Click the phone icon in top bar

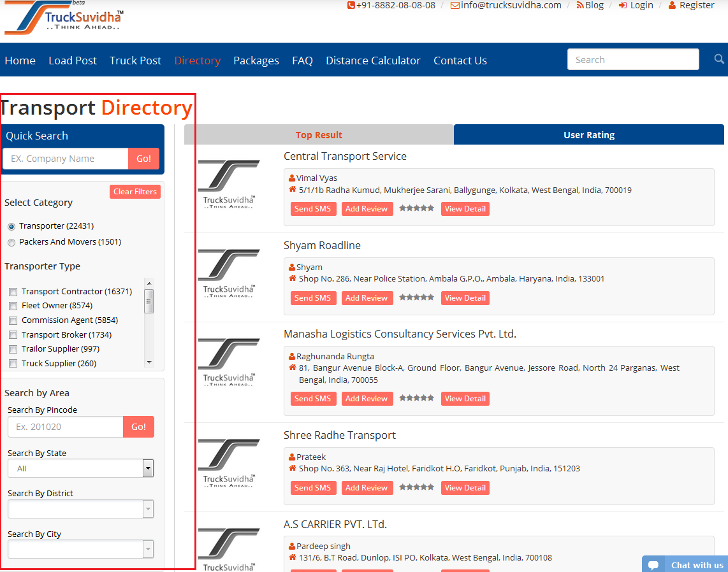(351, 5)
